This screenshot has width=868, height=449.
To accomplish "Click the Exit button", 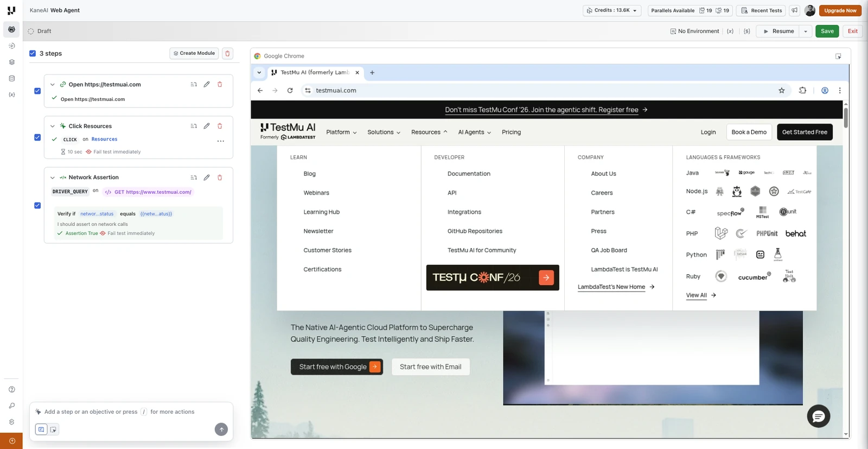I will (x=853, y=31).
